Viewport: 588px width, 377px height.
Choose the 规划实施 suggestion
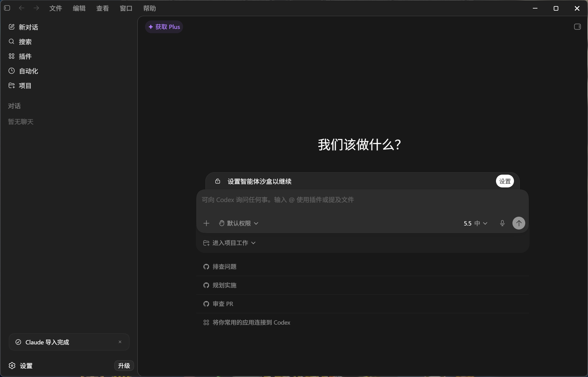coord(363,285)
